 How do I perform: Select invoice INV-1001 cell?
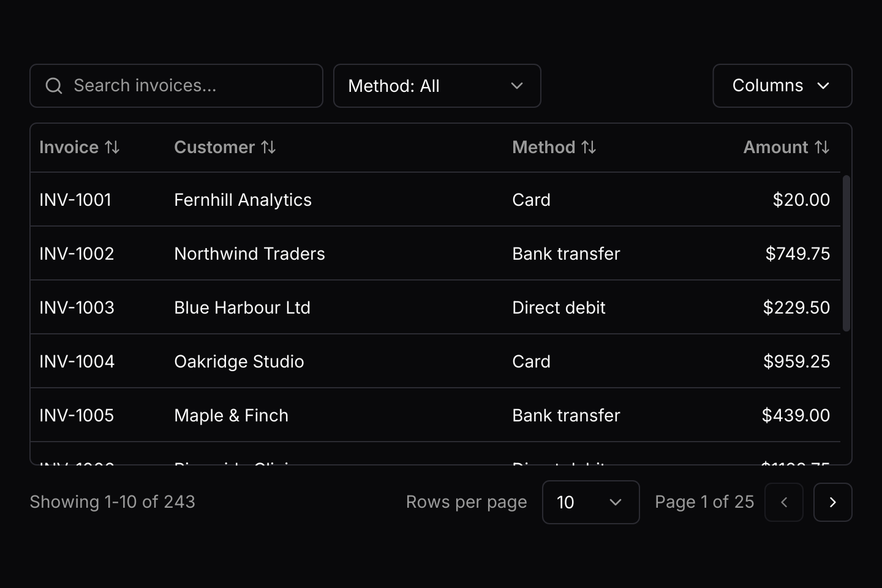(x=75, y=200)
